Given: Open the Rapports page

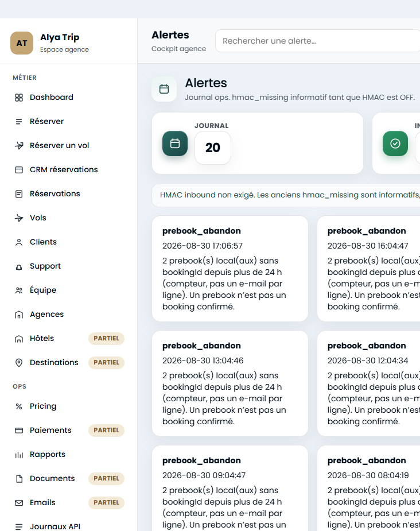Looking at the screenshot, I should tap(69, 455).
